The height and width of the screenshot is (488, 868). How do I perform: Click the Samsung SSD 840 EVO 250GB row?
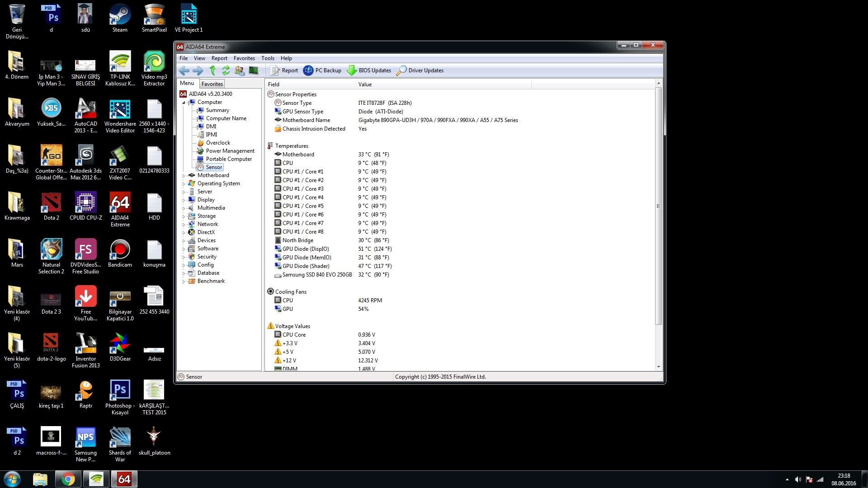point(460,275)
